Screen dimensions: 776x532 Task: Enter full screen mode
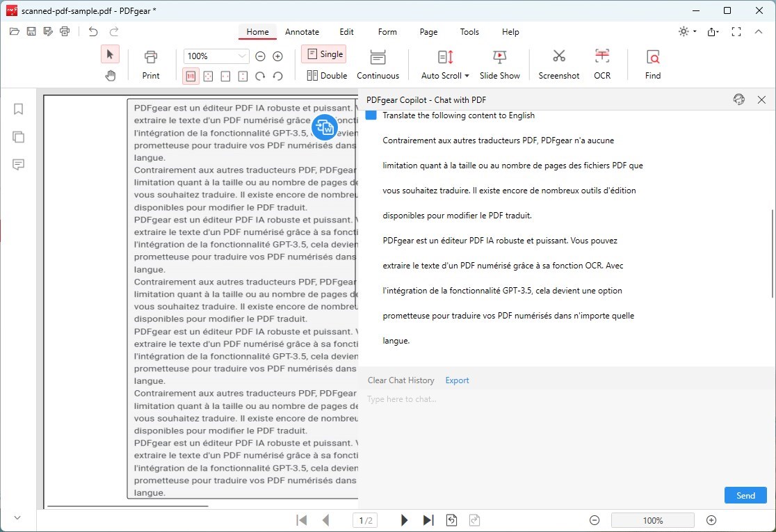click(x=736, y=32)
